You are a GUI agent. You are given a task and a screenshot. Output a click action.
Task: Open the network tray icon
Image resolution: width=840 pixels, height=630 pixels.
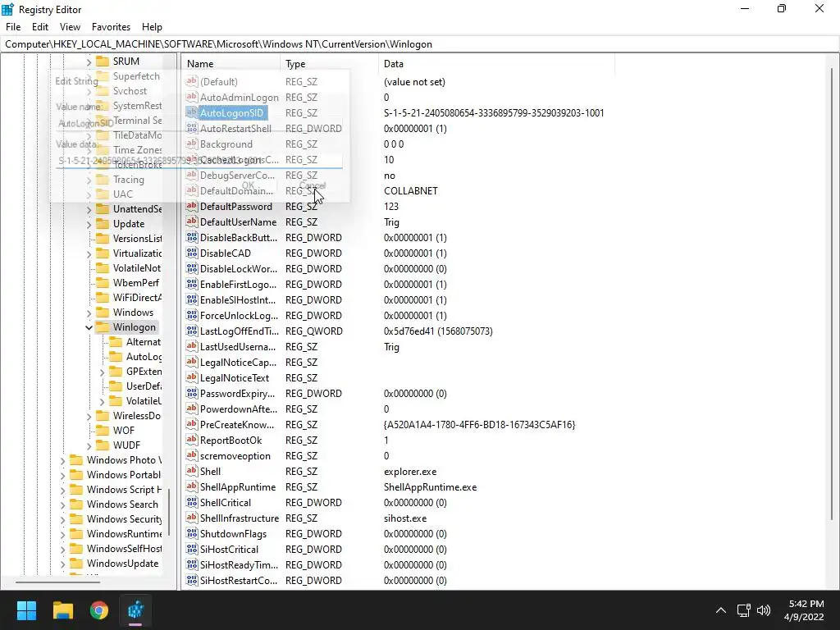click(743, 610)
